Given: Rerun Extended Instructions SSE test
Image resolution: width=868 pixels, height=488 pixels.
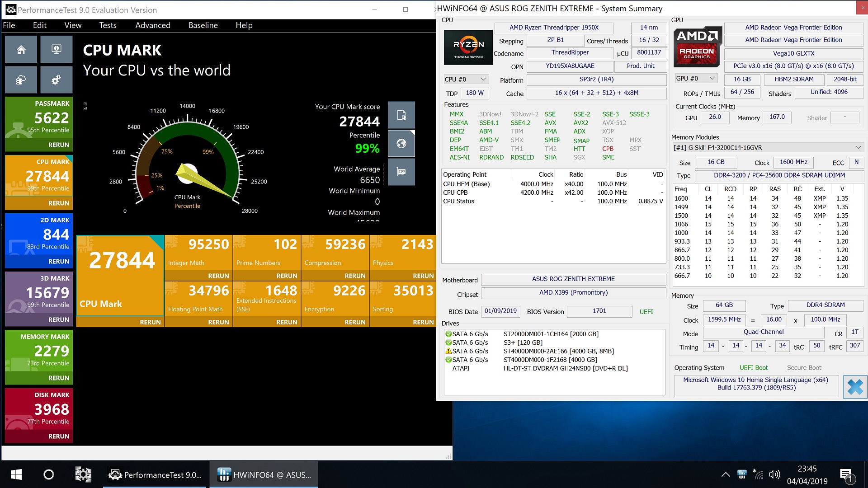Looking at the screenshot, I should tap(287, 322).
